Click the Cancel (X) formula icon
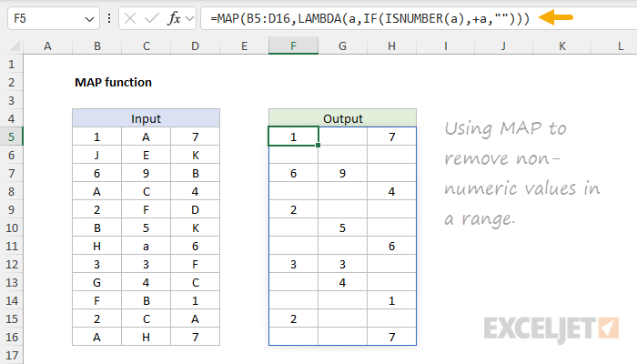The width and height of the screenshot is (637, 364). pos(130,18)
